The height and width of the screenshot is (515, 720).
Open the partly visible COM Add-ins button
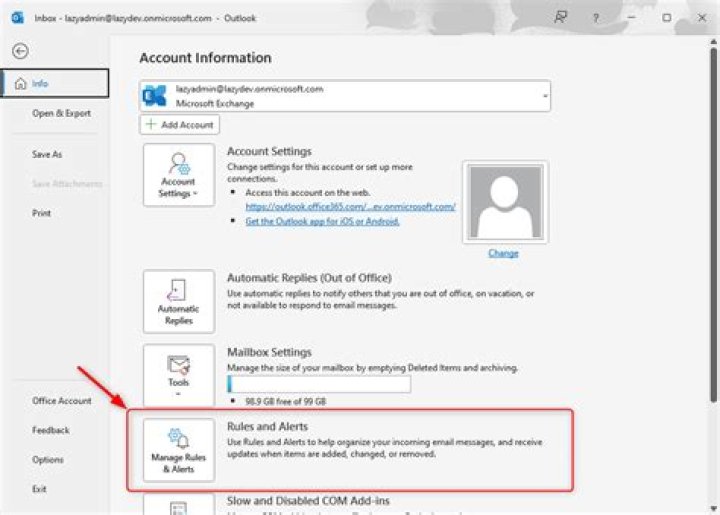[x=179, y=504]
